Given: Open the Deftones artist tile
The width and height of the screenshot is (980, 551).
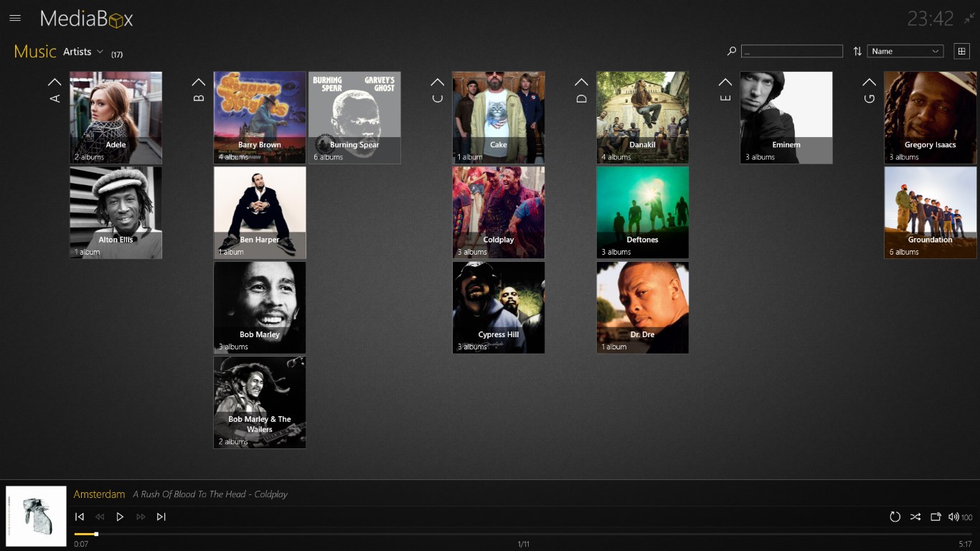Looking at the screenshot, I should [x=643, y=212].
